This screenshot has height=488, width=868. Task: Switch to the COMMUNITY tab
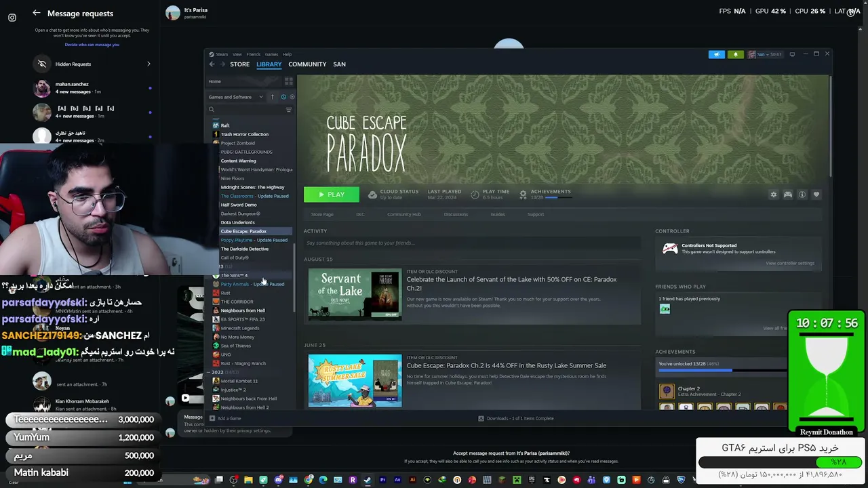[307, 64]
